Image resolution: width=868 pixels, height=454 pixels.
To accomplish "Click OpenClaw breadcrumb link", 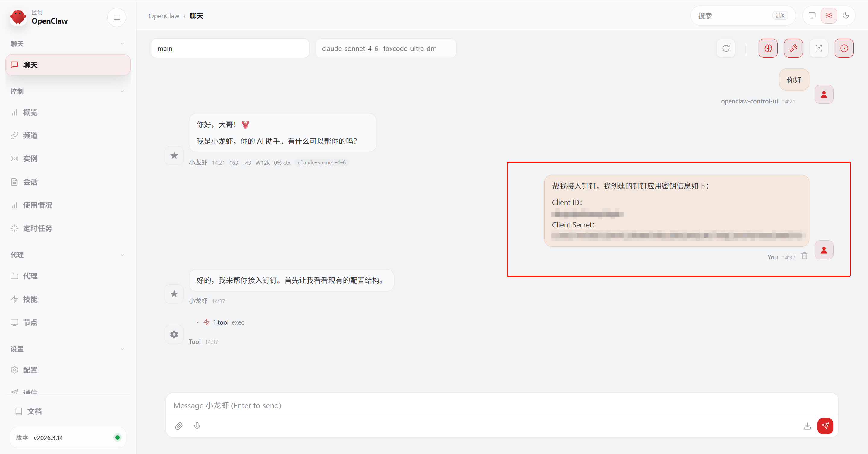I will pos(164,16).
